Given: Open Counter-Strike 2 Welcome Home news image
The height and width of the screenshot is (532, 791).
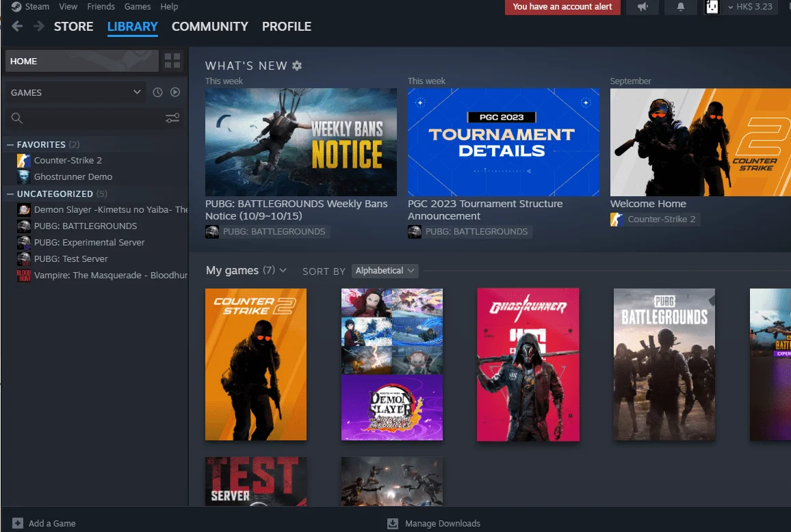Looking at the screenshot, I should click(x=700, y=142).
